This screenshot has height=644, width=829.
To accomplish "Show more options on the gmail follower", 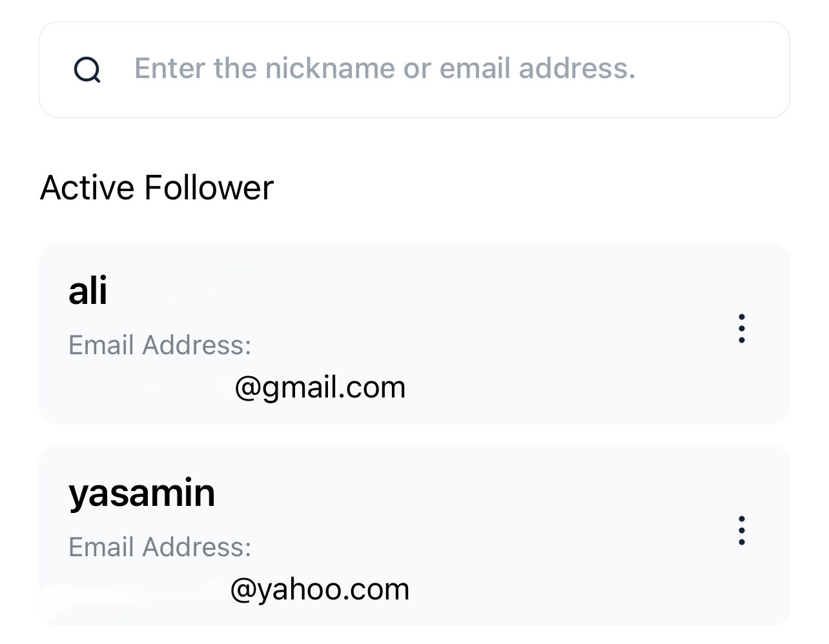I will point(741,328).
